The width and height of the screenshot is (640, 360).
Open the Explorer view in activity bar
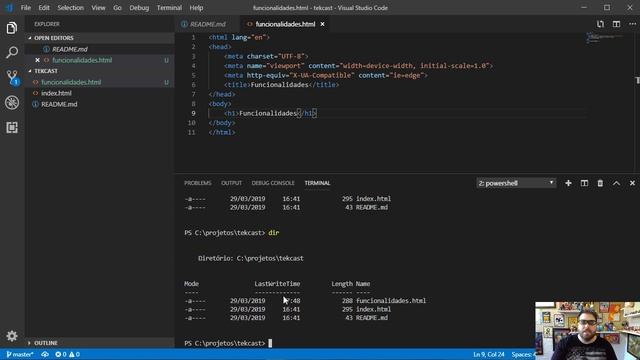point(12,28)
